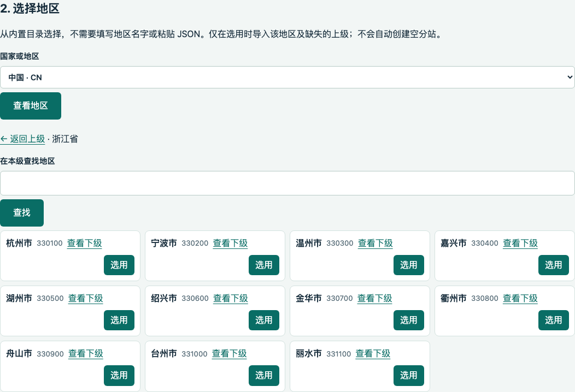Click the 金华市 city name
The image size is (575, 392).
(x=309, y=299)
